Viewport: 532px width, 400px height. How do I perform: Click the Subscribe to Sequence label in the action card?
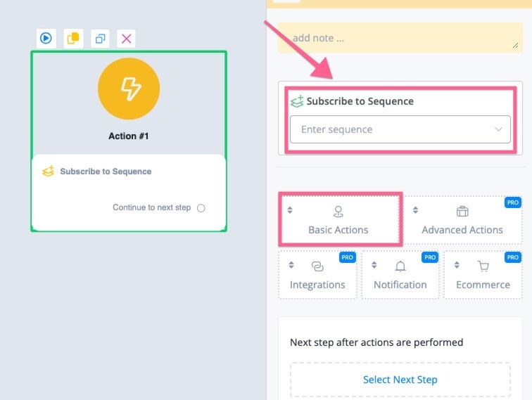[106, 172]
